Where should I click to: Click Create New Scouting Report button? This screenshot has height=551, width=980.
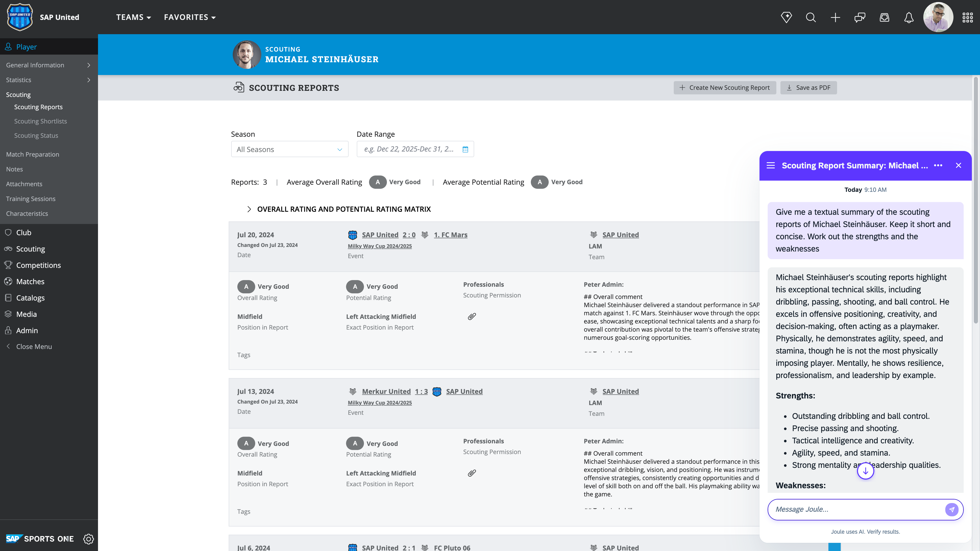pyautogui.click(x=725, y=87)
